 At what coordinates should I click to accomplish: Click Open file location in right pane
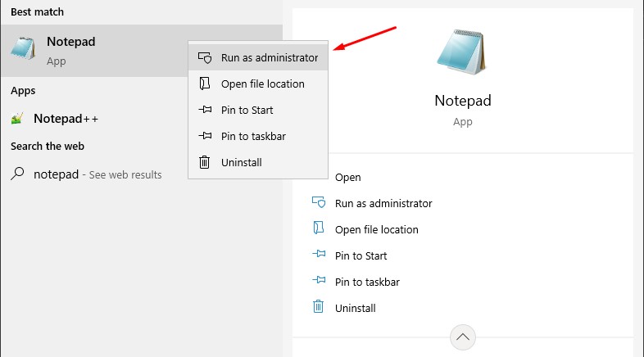pos(377,230)
